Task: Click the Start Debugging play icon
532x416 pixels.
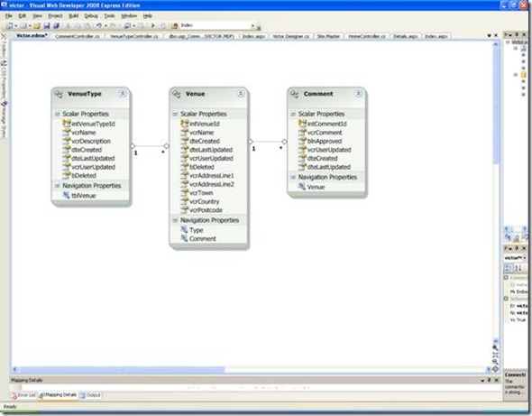Action: (x=153, y=26)
